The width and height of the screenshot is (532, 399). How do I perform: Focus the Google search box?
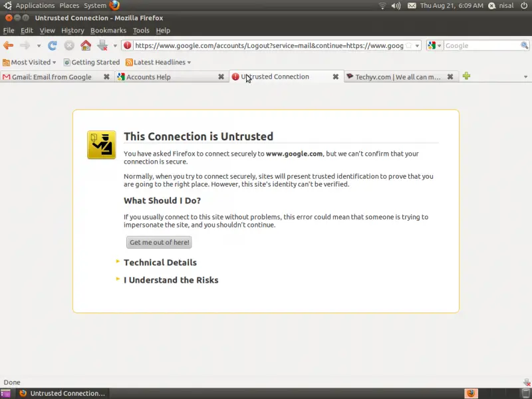(482, 45)
